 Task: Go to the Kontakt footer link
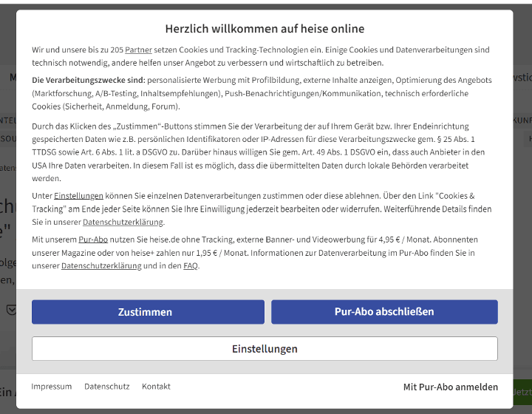coord(156,387)
